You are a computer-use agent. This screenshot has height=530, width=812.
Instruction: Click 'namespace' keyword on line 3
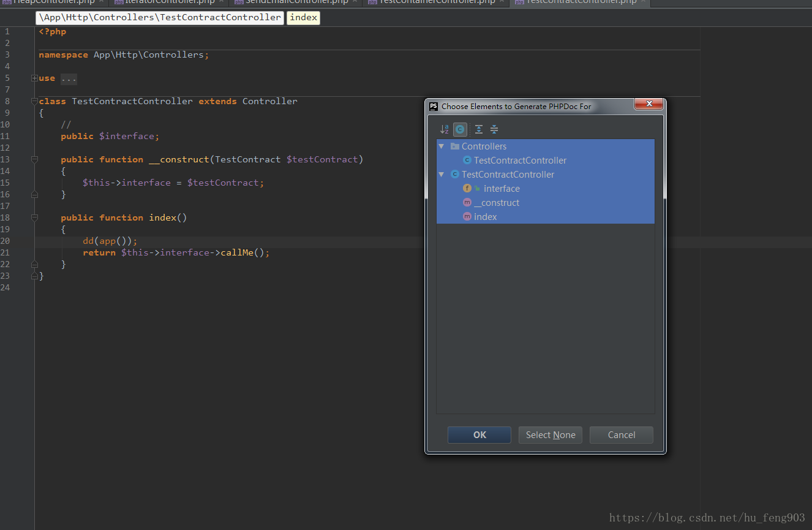pyautogui.click(x=64, y=55)
